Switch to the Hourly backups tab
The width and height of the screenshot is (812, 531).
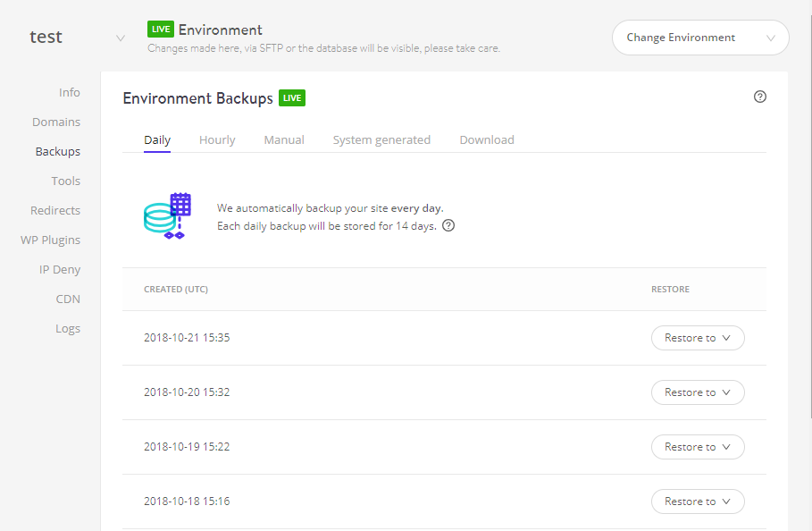pos(217,139)
